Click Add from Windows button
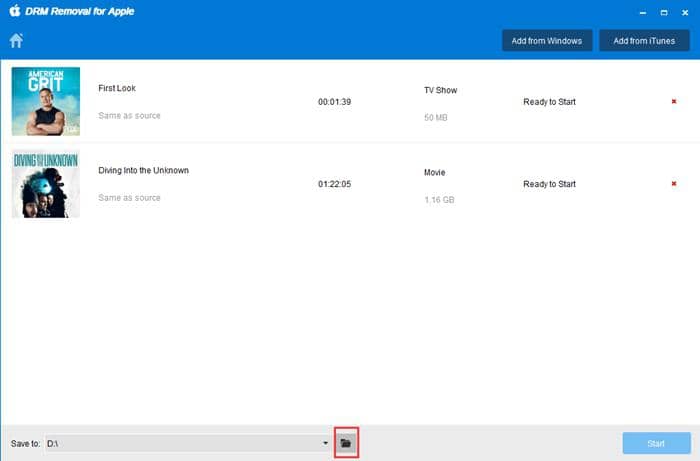Screen dimensions: 700x461 [549, 41]
